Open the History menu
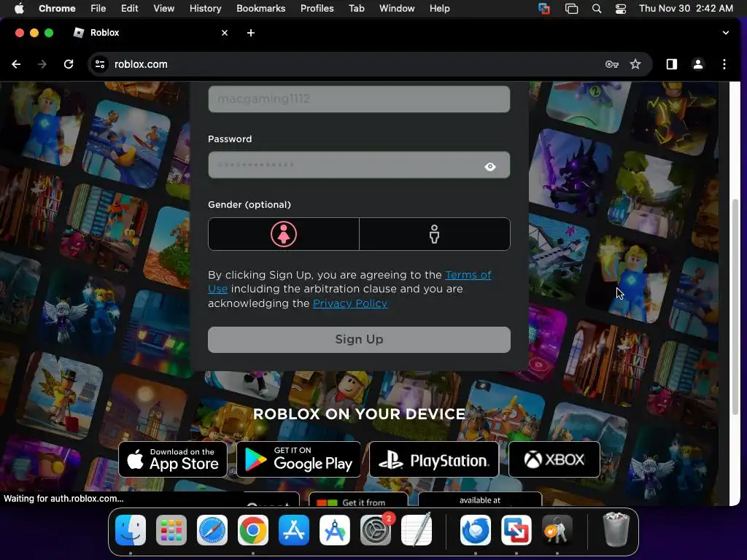Screen dimensions: 747x560 click(205, 9)
